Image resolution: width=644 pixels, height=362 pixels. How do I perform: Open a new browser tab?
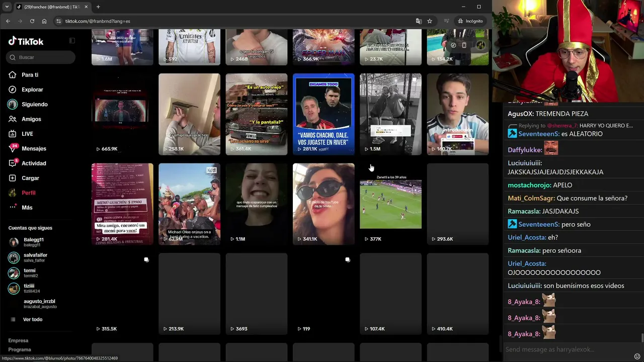click(98, 7)
